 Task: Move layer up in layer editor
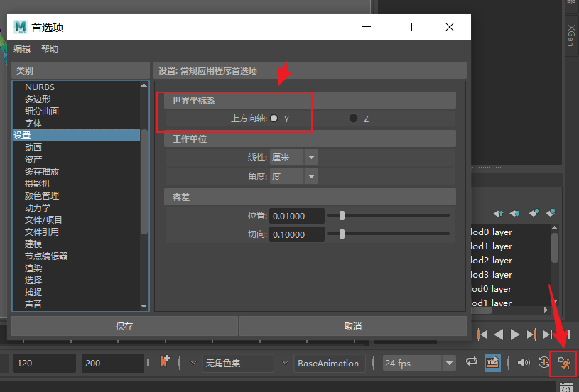(x=498, y=213)
